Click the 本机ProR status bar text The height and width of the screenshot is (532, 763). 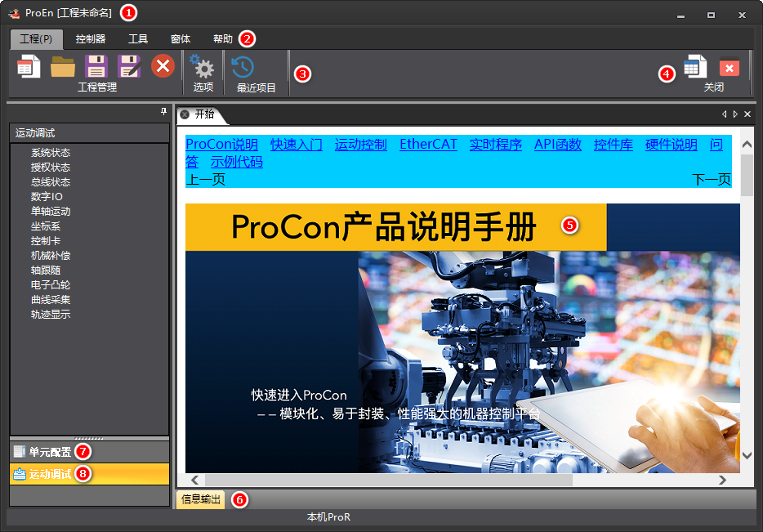tap(328, 517)
